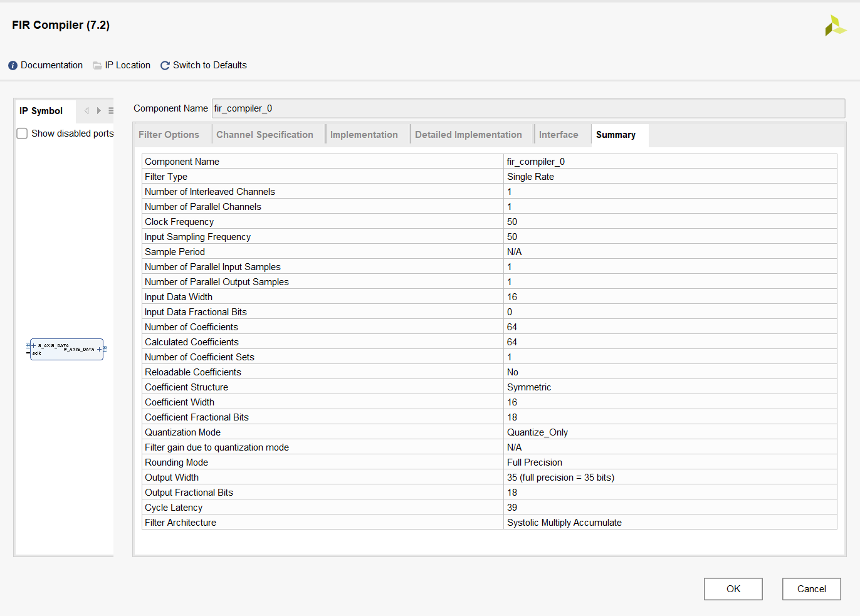The width and height of the screenshot is (860, 616).
Task: Select the Filter Type row label
Action: click(166, 177)
